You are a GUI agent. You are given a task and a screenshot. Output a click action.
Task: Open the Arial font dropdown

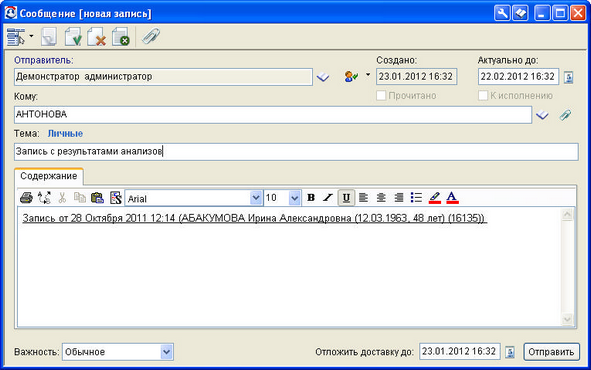click(256, 198)
